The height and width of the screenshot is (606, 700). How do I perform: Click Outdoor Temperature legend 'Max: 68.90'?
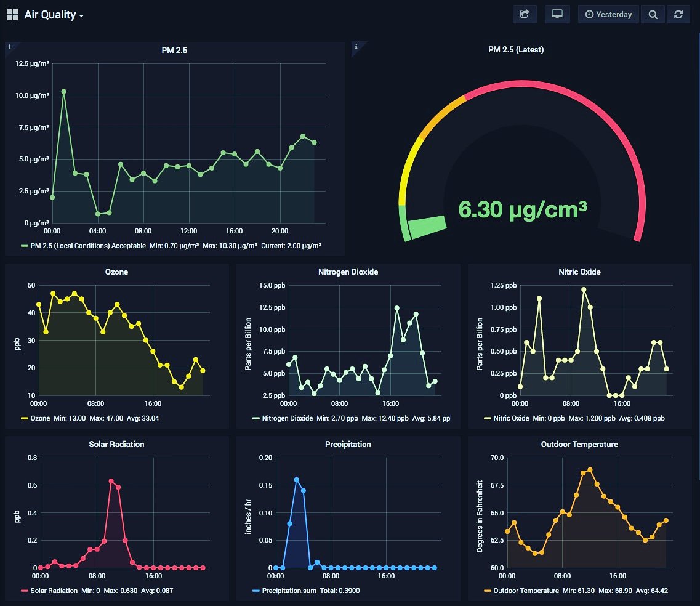[615, 591]
